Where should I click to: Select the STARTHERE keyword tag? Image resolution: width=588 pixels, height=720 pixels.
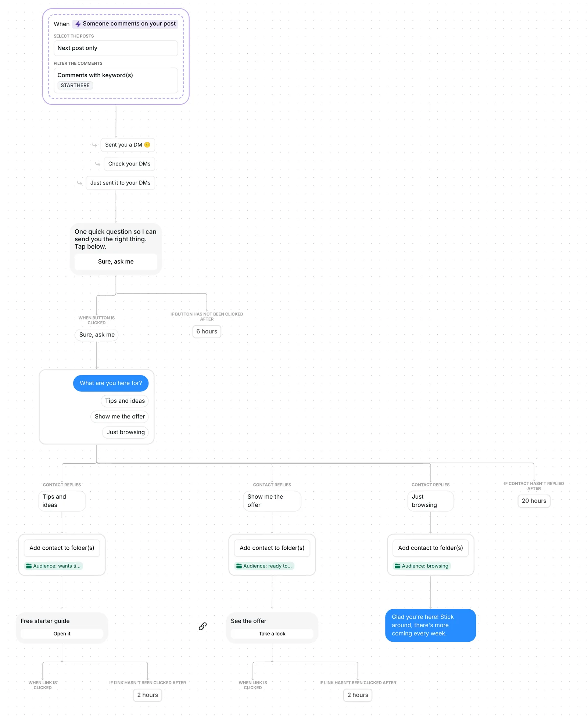75,86
